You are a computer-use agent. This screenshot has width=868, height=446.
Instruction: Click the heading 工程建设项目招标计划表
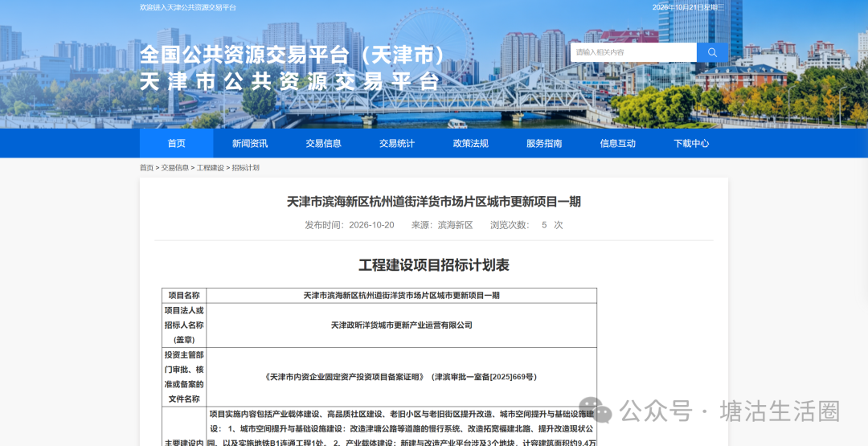434,265
